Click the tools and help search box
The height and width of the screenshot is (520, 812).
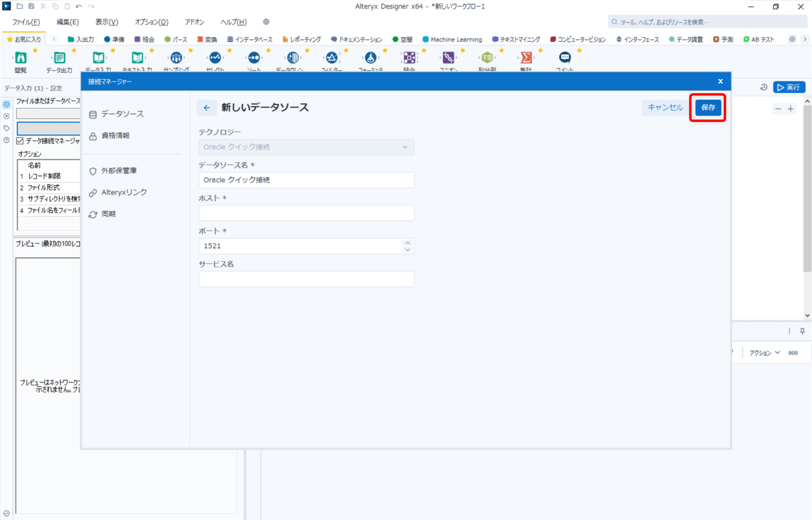click(707, 22)
